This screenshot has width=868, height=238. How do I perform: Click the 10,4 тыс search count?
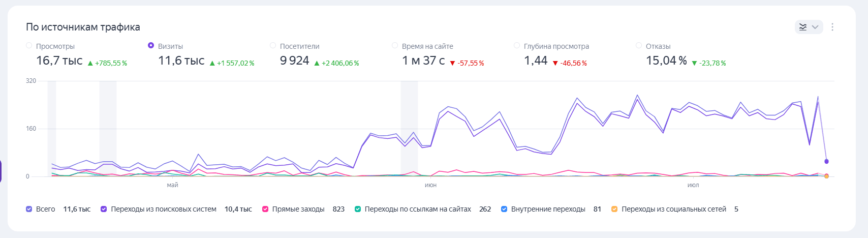238,209
